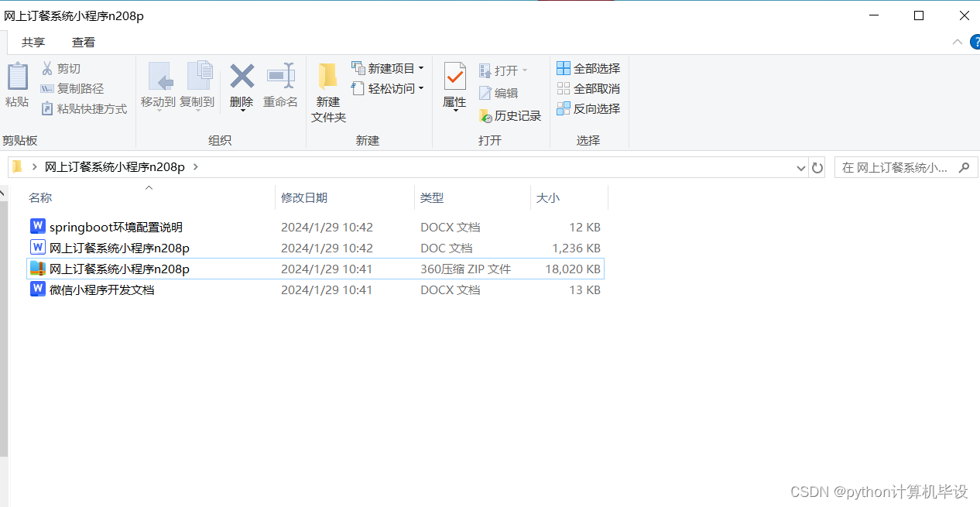The image size is (980, 507).
Task: Click the Delete (删除) X icon
Action: [242, 76]
